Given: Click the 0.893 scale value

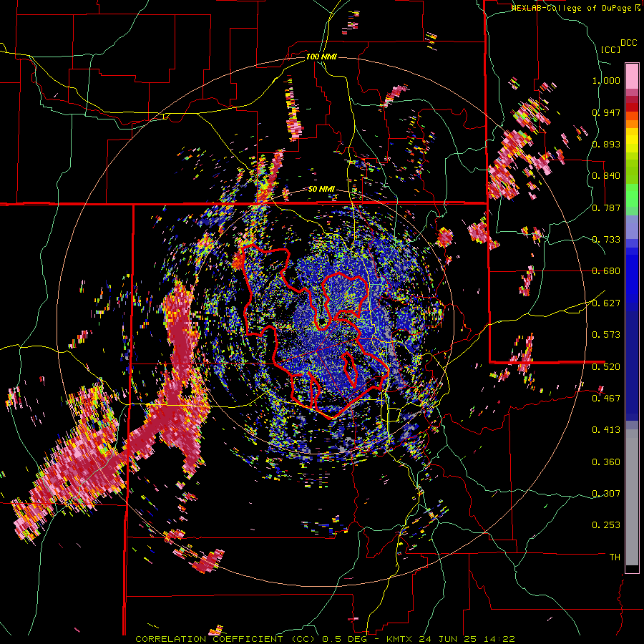Looking at the screenshot, I should tap(606, 144).
